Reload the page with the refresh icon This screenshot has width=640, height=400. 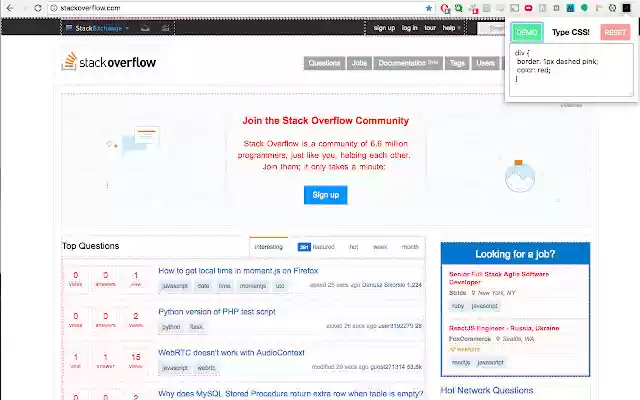38,8
